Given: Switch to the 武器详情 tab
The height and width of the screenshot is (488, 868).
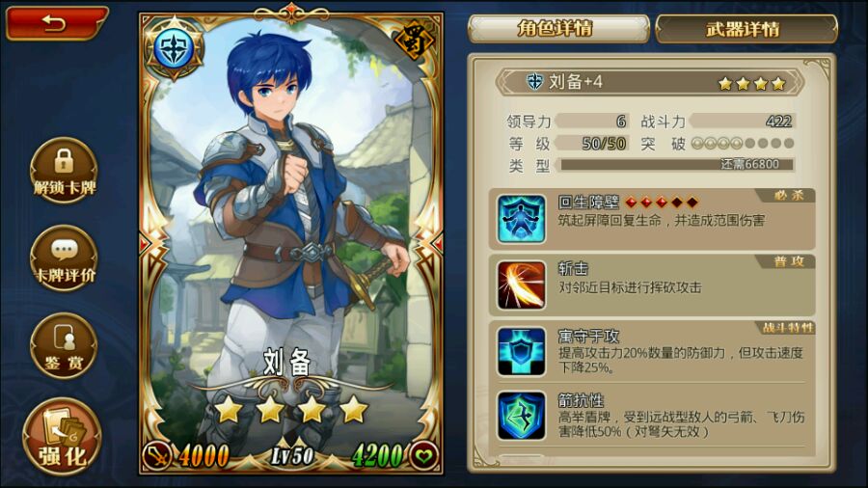Looking at the screenshot, I should pos(746,28).
